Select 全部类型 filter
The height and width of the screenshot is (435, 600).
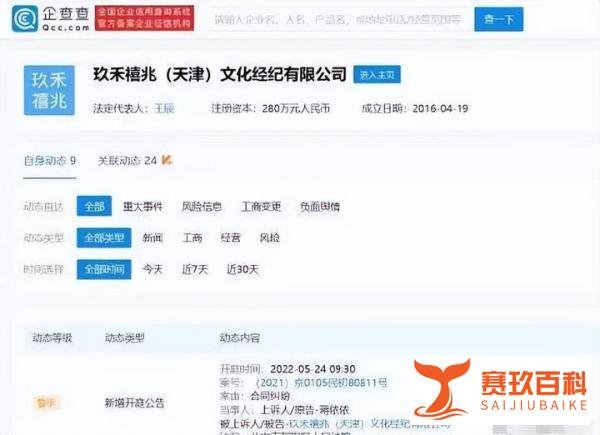point(104,238)
